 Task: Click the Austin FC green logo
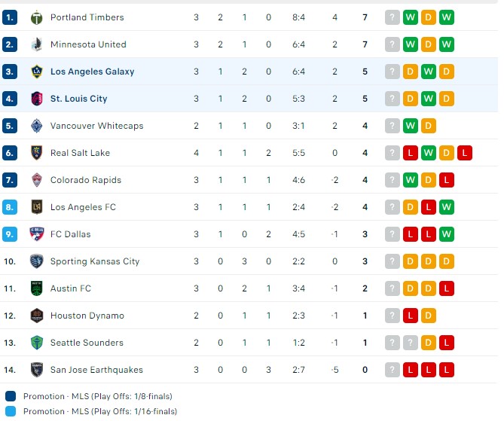[x=37, y=288]
